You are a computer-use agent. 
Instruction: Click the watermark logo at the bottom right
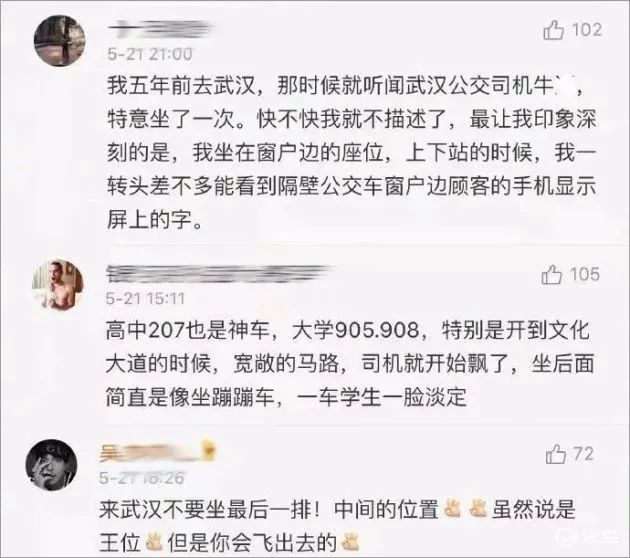pos(587,538)
